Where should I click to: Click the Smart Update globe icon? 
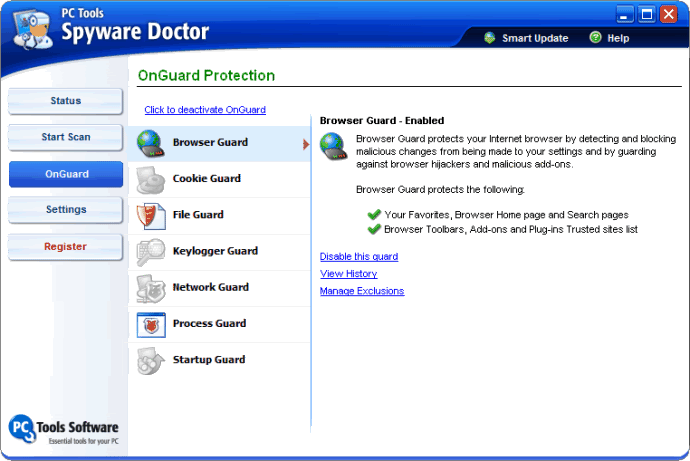pyautogui.click(x=489, y=38)
